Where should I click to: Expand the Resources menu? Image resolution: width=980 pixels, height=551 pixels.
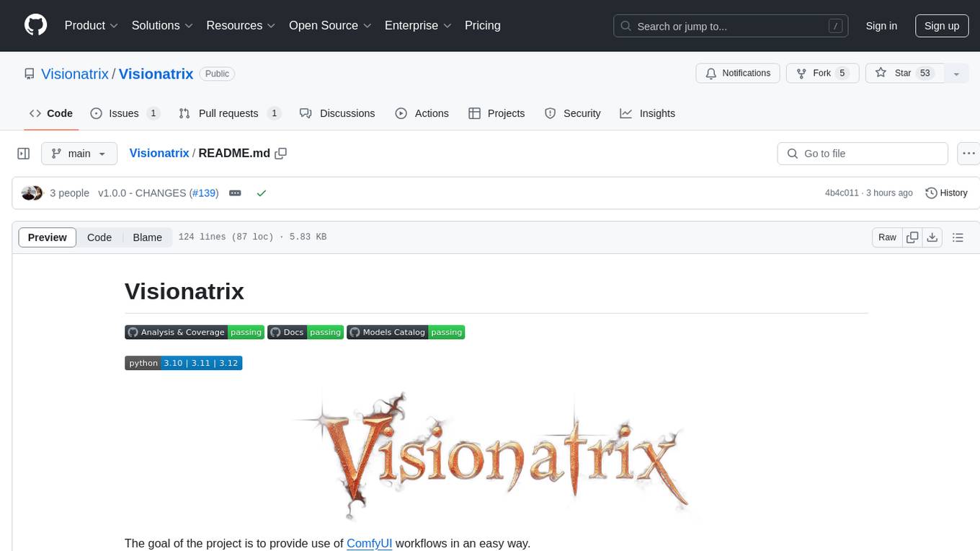point(241,25)
